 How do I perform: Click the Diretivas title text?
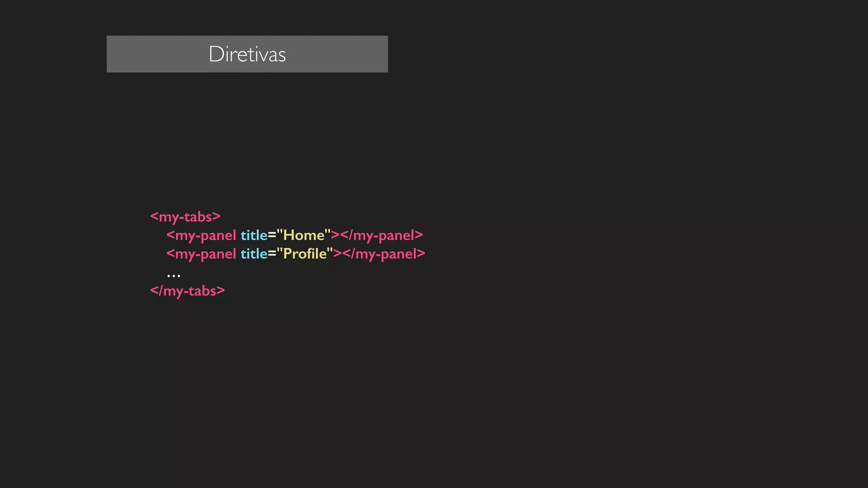[x=247, y=54]
